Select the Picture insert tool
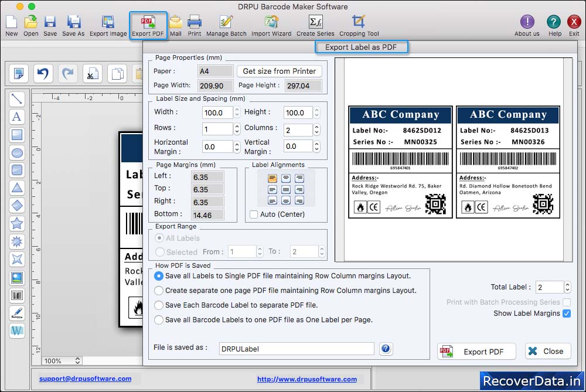This screenshot has width=586, height=392. pos(17,278)
